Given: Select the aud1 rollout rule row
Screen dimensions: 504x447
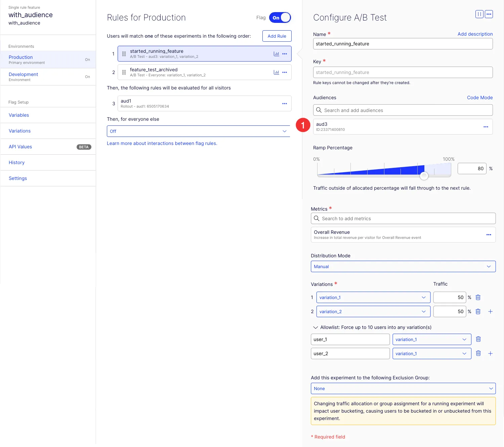Looking at the screenshot, I should 205,104.
